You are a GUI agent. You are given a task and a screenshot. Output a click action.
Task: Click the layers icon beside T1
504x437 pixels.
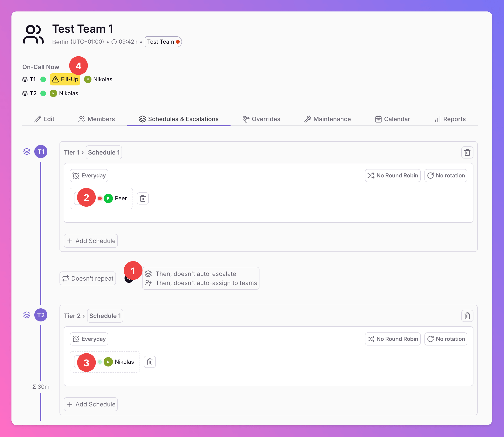(x=27, y=152)
